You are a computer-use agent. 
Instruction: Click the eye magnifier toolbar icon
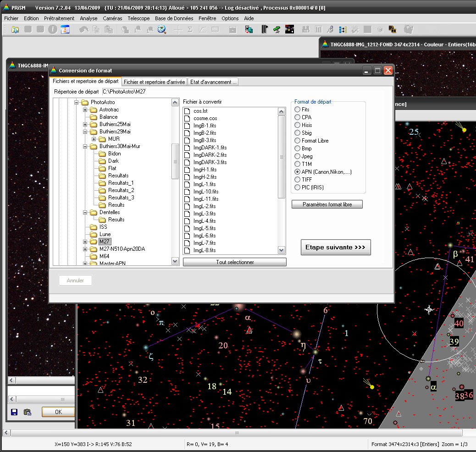click(x=161, y=29)
